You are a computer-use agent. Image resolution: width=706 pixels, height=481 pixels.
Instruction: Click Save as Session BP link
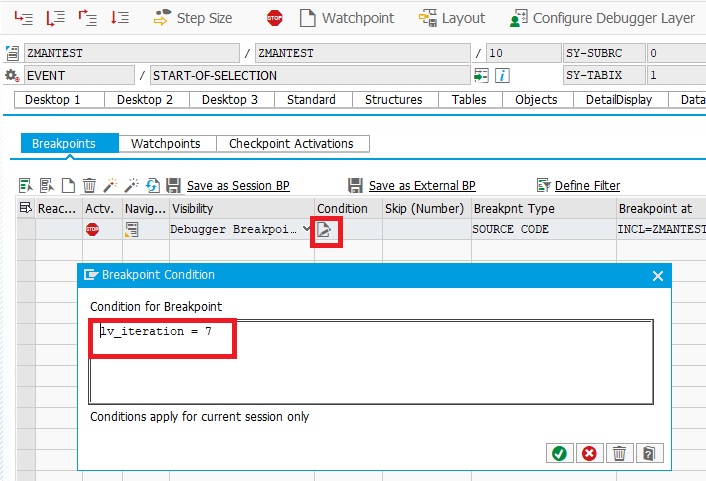(x=238, y=186)
